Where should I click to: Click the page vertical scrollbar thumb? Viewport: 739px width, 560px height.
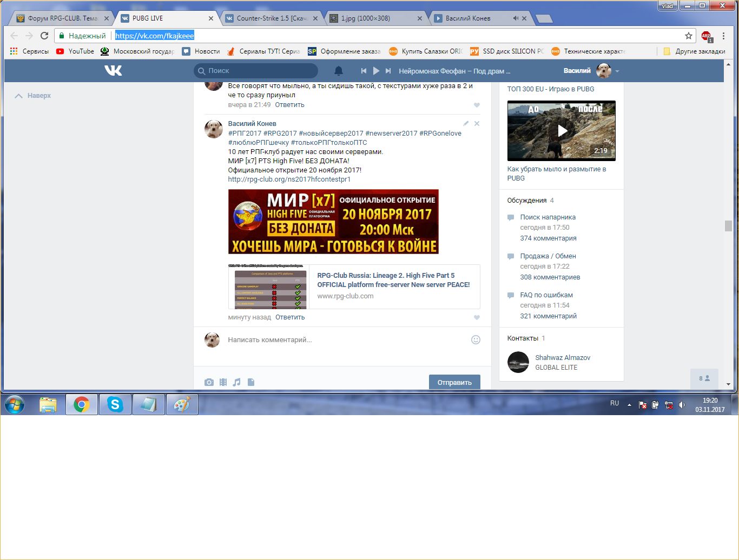pos(728,226)
